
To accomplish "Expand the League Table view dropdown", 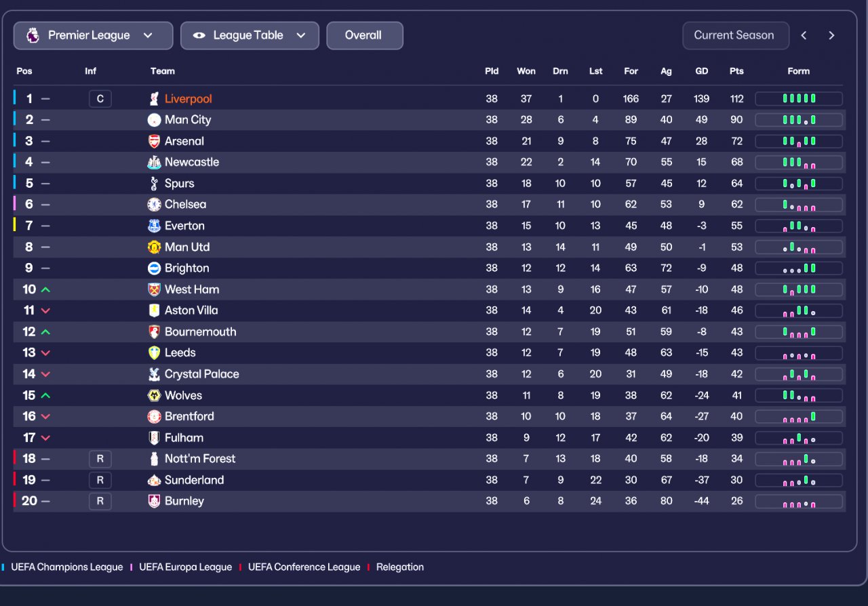I will [250, 36].
